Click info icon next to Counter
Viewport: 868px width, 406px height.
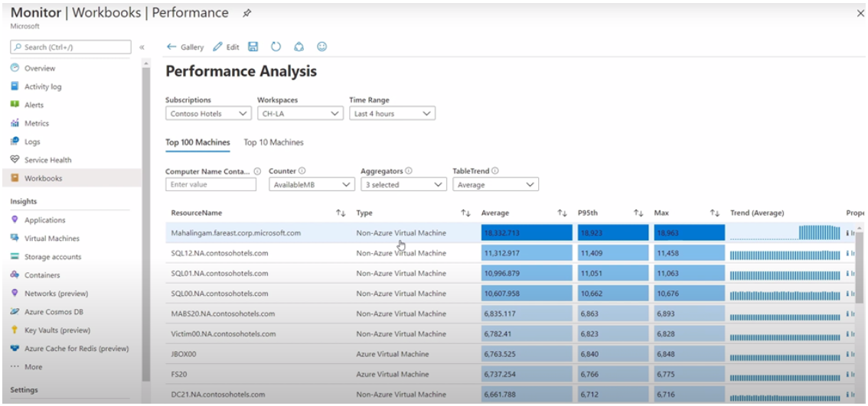point(302,171)
